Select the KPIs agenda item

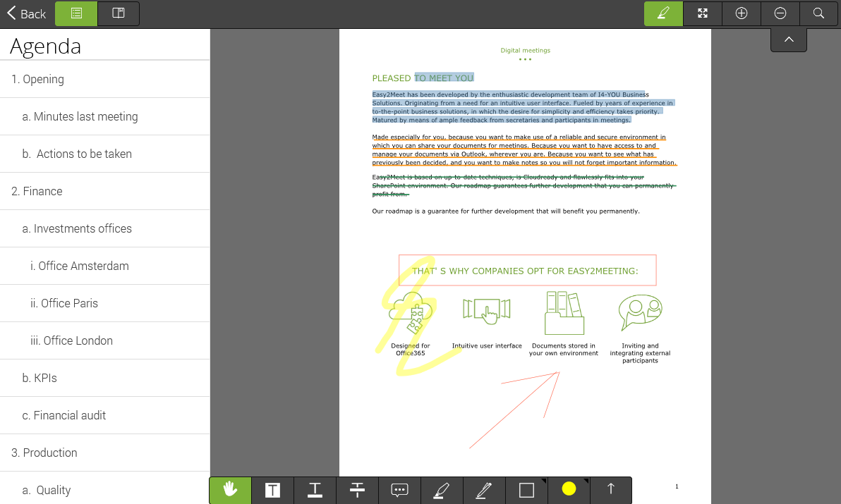pyautogui.click(x=104, y=378)
